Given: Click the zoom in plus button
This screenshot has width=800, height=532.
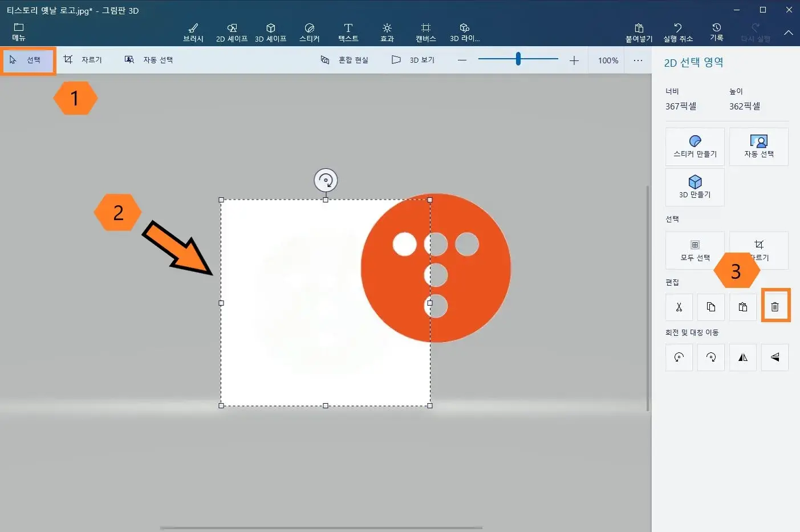Looking at the screenshot, I should click(574, 60).
